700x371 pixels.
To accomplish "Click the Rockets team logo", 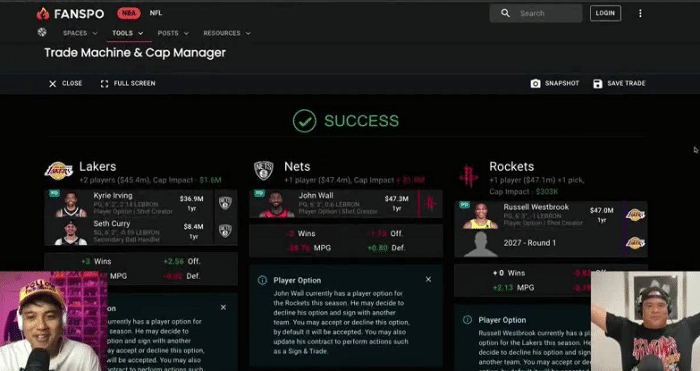I will click(x=468, y=175).
